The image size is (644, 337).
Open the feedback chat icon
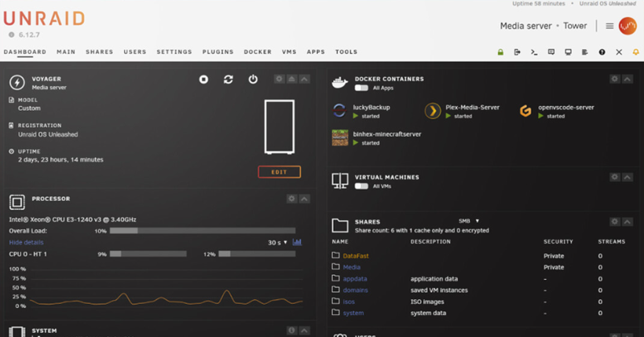(x=551, y=52)
